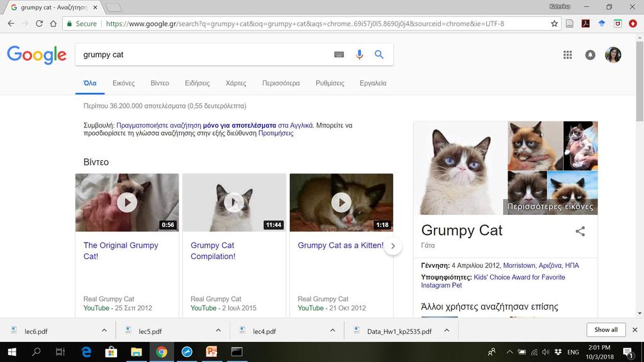Screen dimensions: 644x362
Task: Open the Προτιμήσεις link
Action: (x=275, y=133)
